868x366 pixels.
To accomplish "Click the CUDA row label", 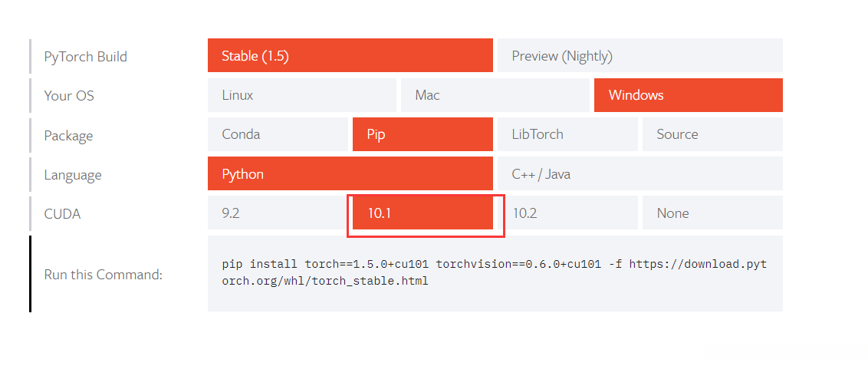I will 62,214.
